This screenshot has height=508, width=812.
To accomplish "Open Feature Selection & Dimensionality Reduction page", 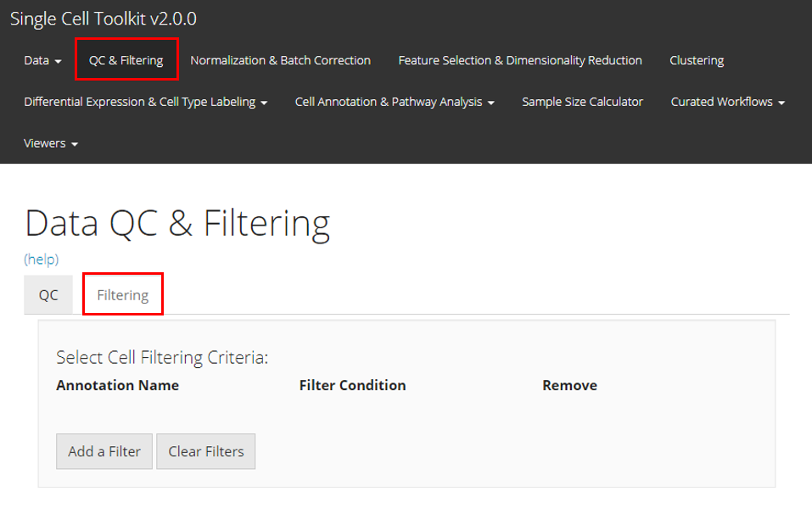I will (519, 60).
